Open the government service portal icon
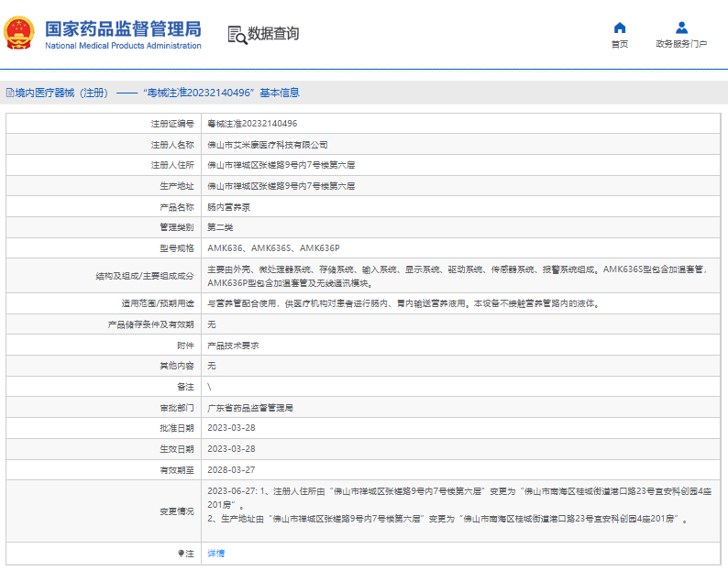 (x=681, y=27)
